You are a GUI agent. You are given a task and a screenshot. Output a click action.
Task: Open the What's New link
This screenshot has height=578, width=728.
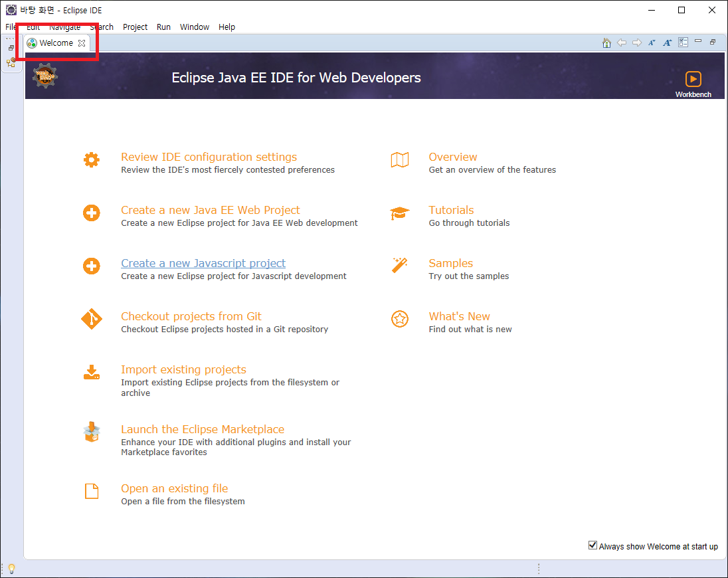pyautogui.click(x=459, y=317)
